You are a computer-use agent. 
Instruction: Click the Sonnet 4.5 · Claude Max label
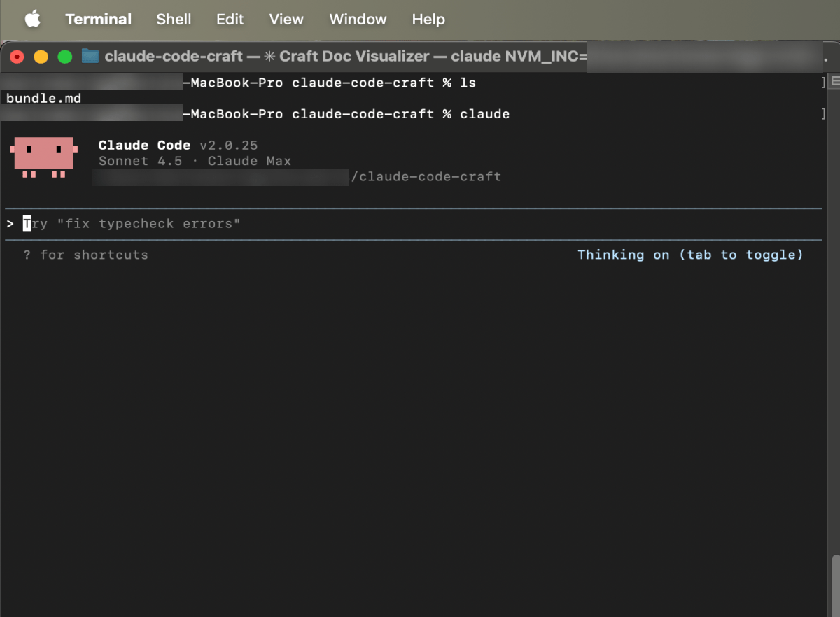tap(195, 161)
